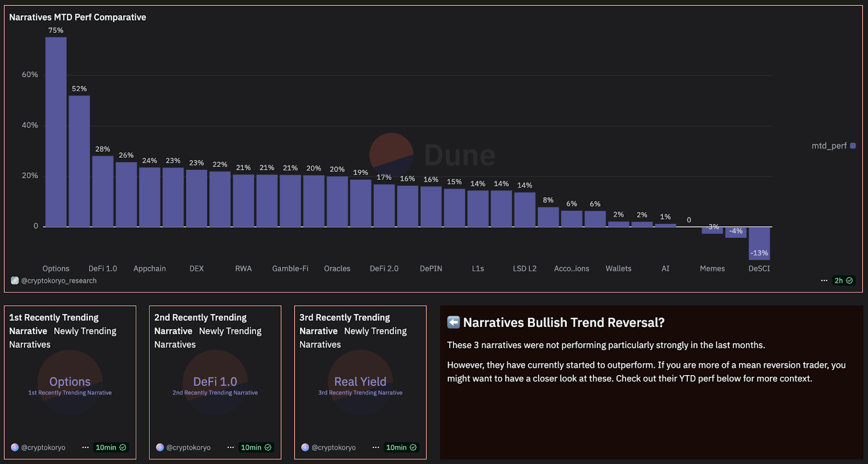Open @cryptokoryo link on Options card
Image resolution: width=868 pixels, height=464 pixels.
pyautogui.click(x=43, y=447)
